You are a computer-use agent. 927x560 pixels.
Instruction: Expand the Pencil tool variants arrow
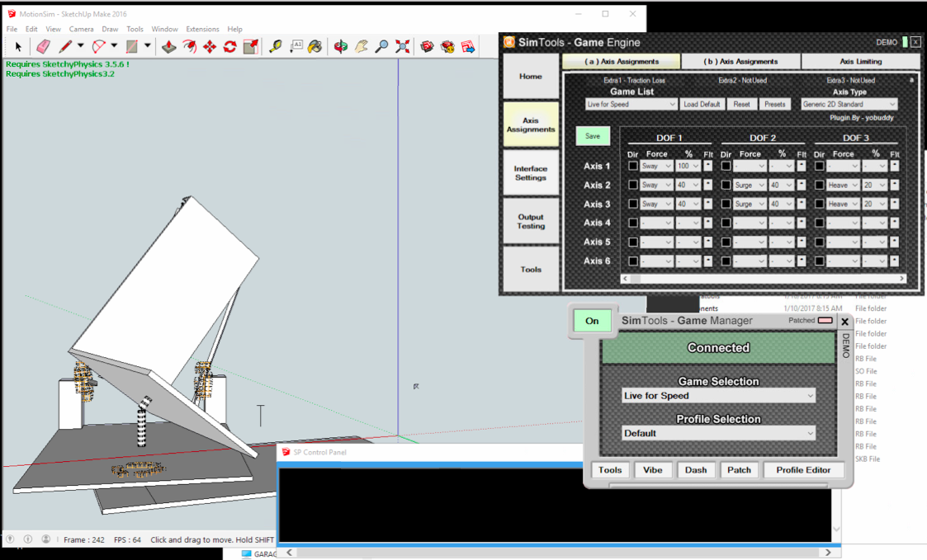click(81, 46)
